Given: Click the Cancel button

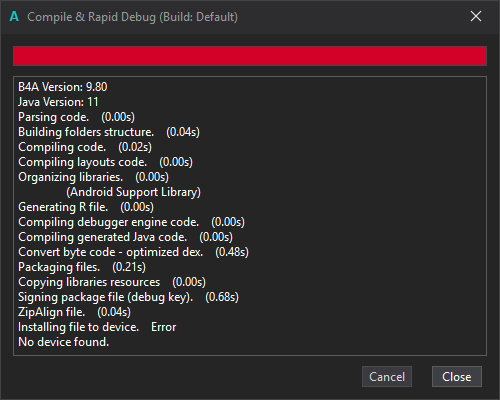Looking at the screenshot, I should (x=387, y=377).
